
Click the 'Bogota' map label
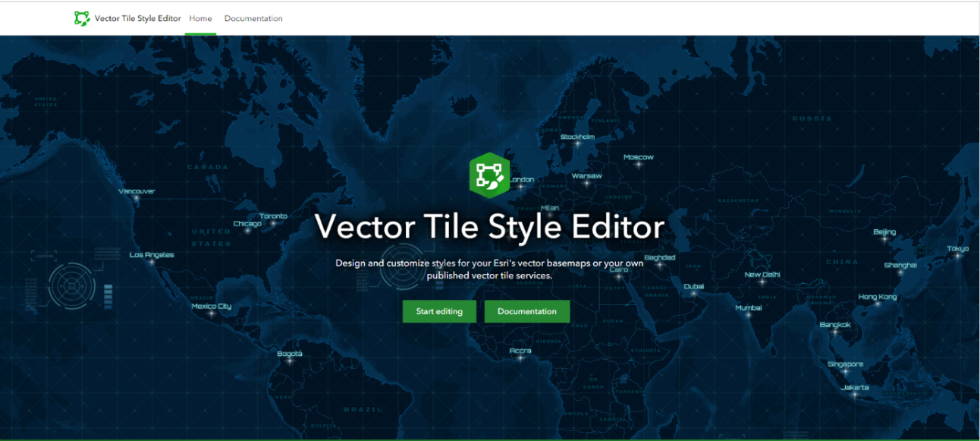290,354
